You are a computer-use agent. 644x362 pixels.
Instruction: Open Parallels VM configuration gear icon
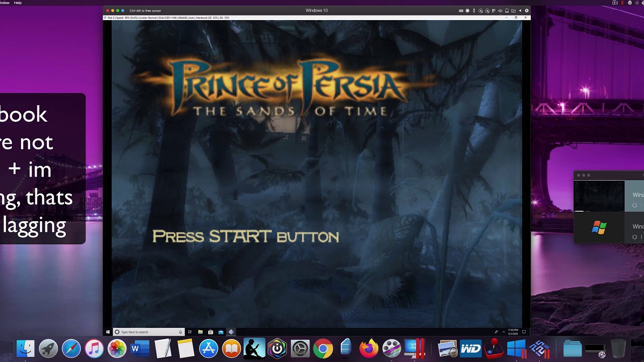[x=527, y=11]
